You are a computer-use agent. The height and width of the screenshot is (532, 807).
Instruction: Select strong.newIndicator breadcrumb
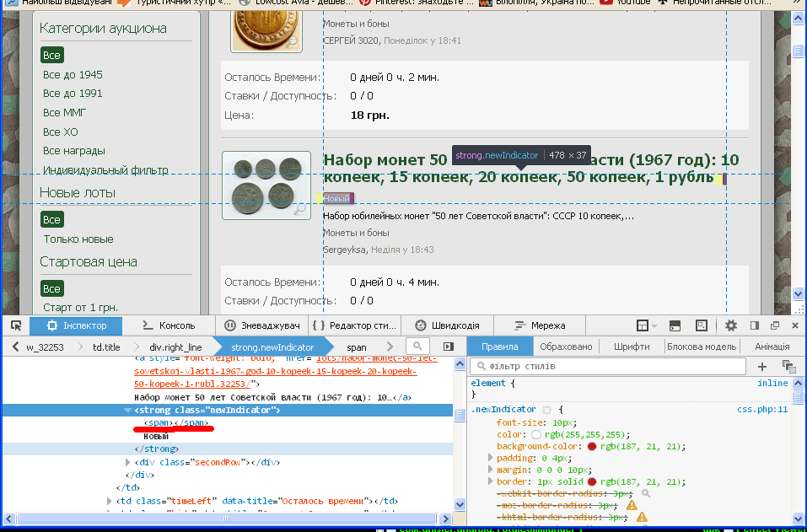tap(272, 347)
